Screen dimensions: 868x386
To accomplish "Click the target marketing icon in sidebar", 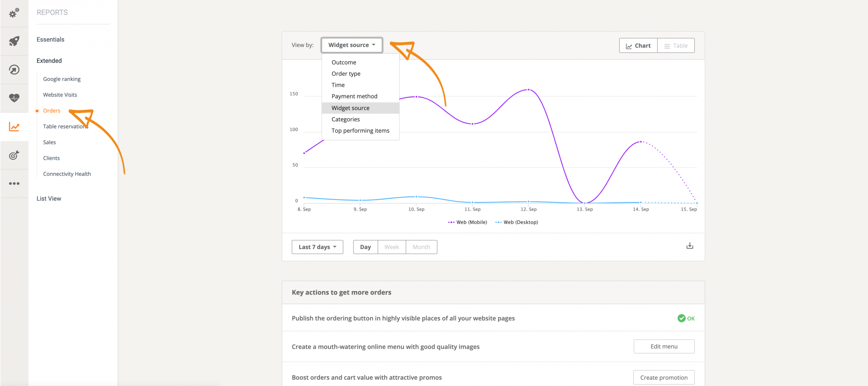I will click(14, 155).
